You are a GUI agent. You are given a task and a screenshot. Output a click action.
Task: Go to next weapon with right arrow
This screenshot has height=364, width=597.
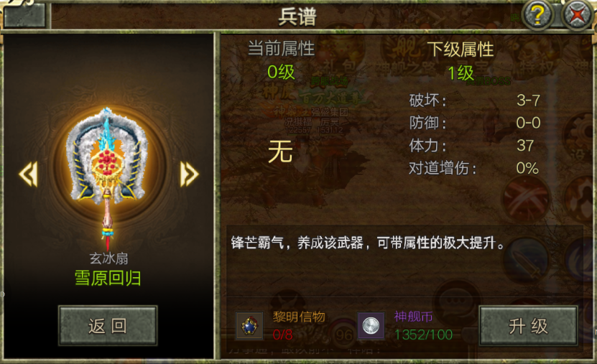189,174
